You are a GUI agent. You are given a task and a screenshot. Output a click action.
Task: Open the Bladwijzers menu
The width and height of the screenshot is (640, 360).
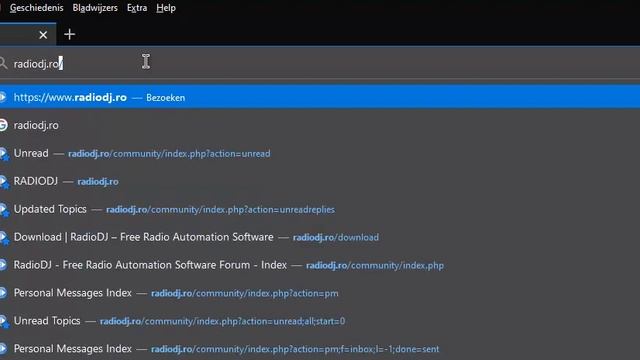click(x=95, y=8)
